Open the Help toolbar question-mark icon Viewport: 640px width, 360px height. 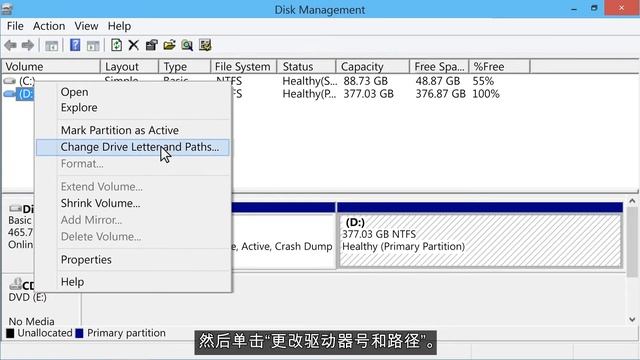tap(75, 45)
